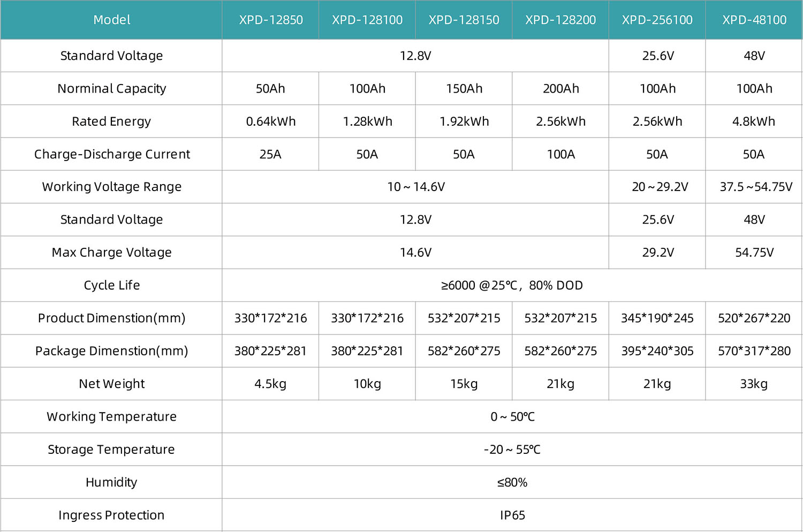
Task: Select the XPD-12850 model header
Action: (270, 20)
